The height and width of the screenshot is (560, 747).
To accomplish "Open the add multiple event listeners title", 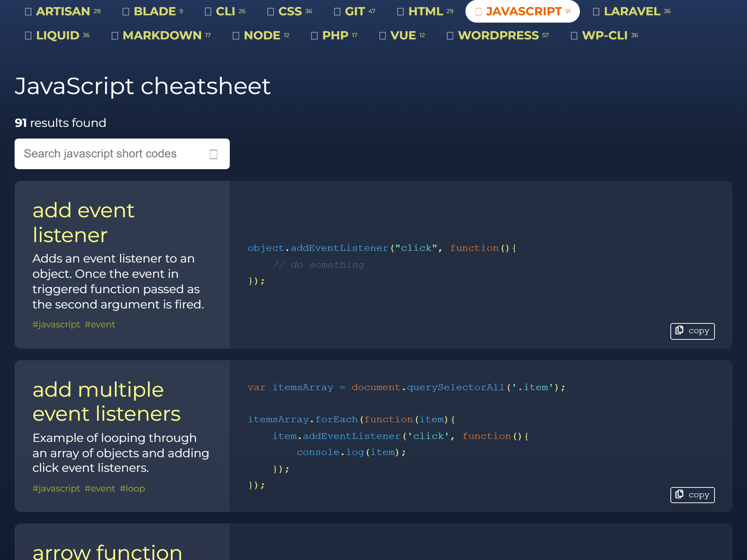I will point(107,401).
